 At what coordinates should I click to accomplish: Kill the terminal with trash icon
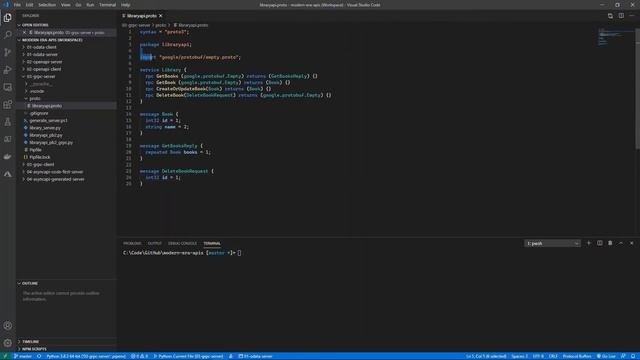610,243
